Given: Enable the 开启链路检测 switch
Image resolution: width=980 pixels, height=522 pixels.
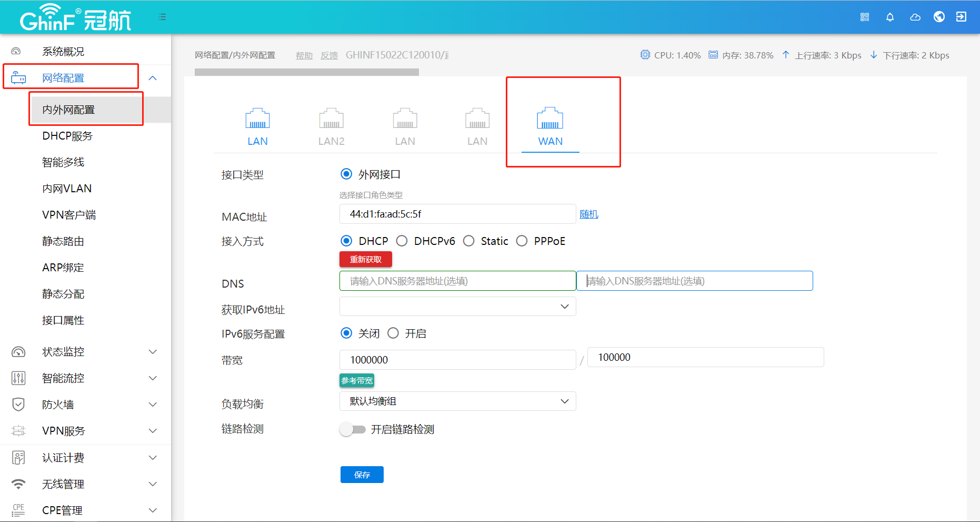Looking at the screenshot, I should click(352, 429).
